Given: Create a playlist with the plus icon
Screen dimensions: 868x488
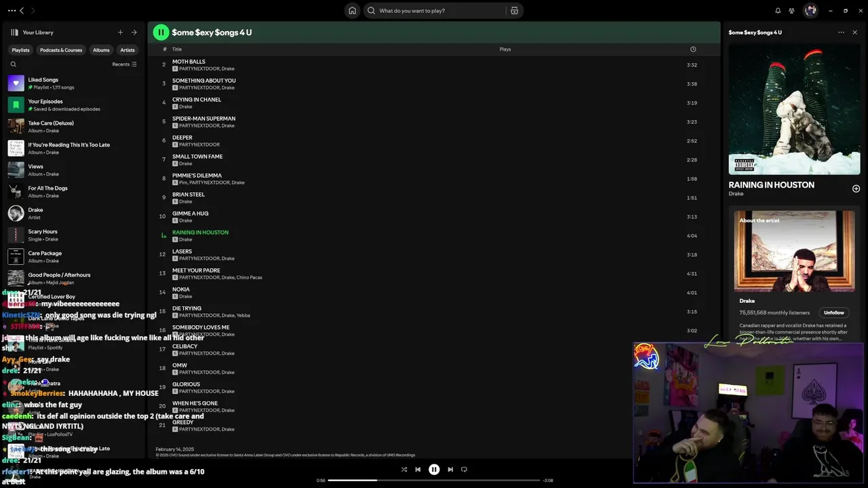Looking at the screenshot, I should pos(120,33).
